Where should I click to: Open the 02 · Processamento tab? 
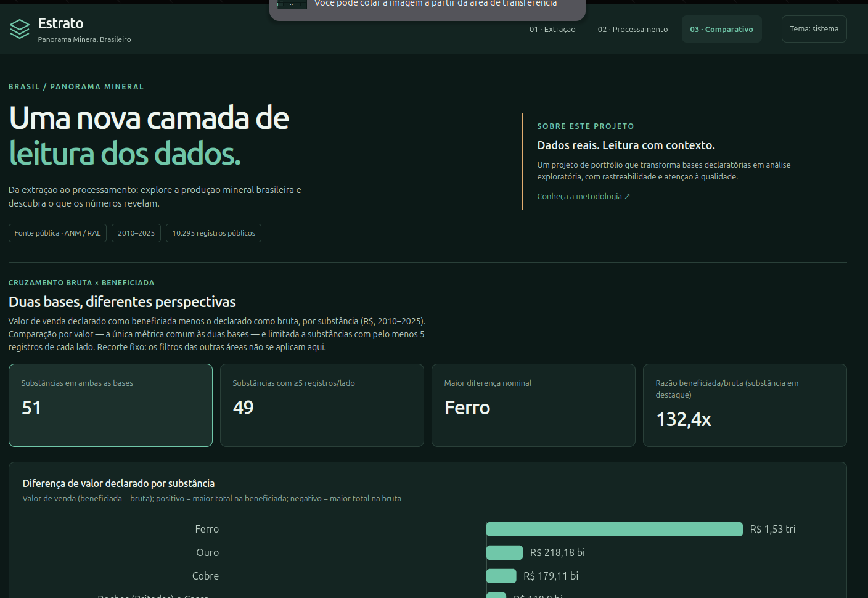coord(633,29)
